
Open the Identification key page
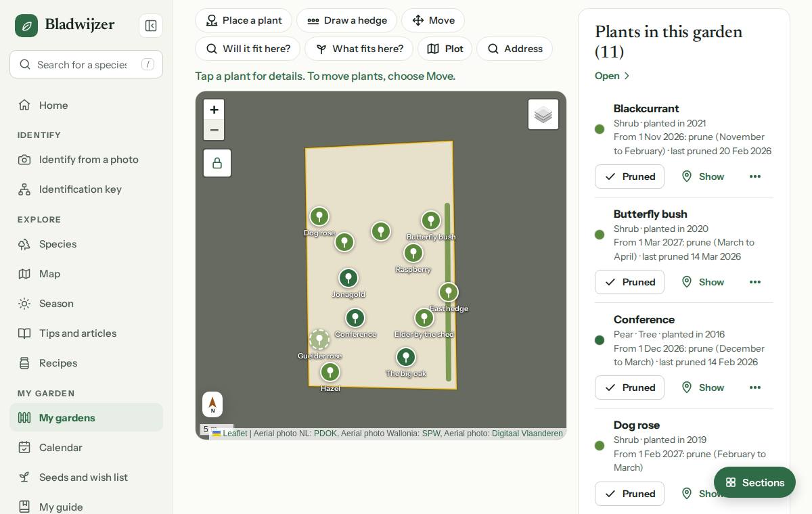click(x=86, y=189)
